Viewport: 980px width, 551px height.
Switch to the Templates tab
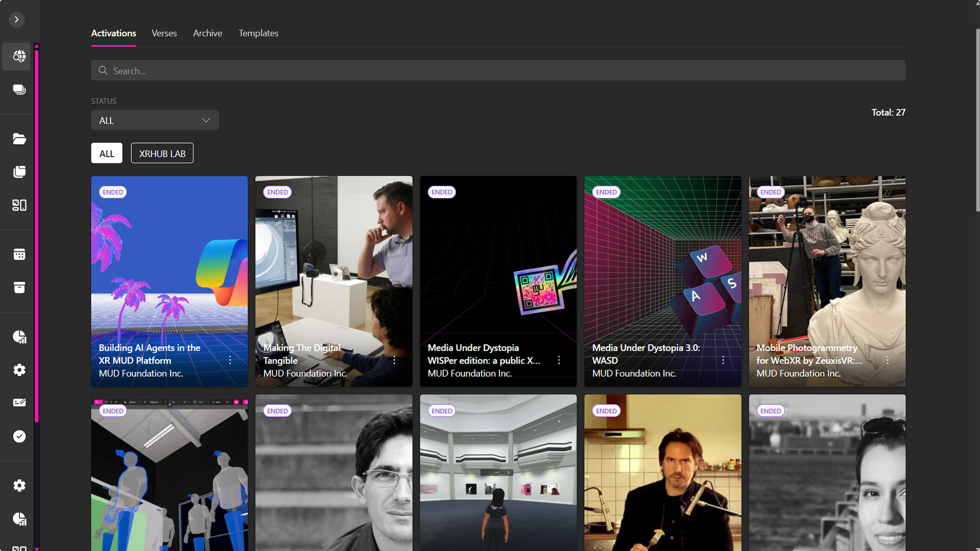point(258,33)
